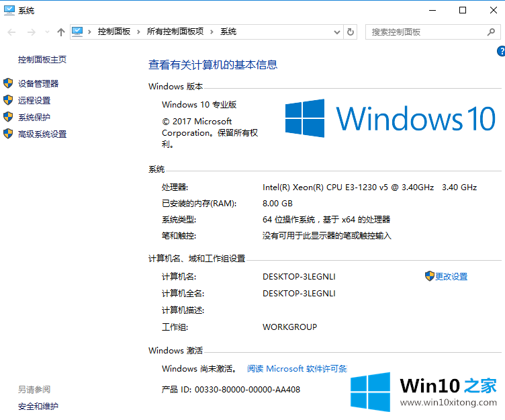505x420 pixels.
Task: Open 高级系统设置
Action: pyautogui.click(x=42, y=134)
